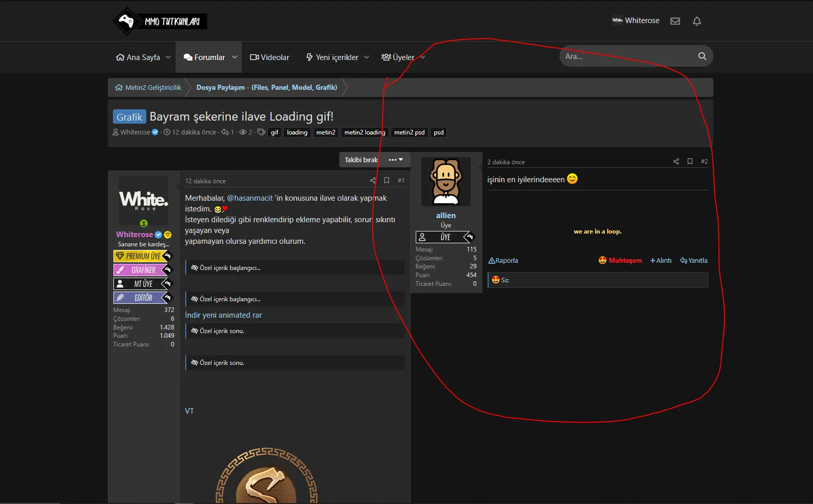Screen dimensions: 813x504
Task: Click the loading tag
Action: [x=297, y=132]
